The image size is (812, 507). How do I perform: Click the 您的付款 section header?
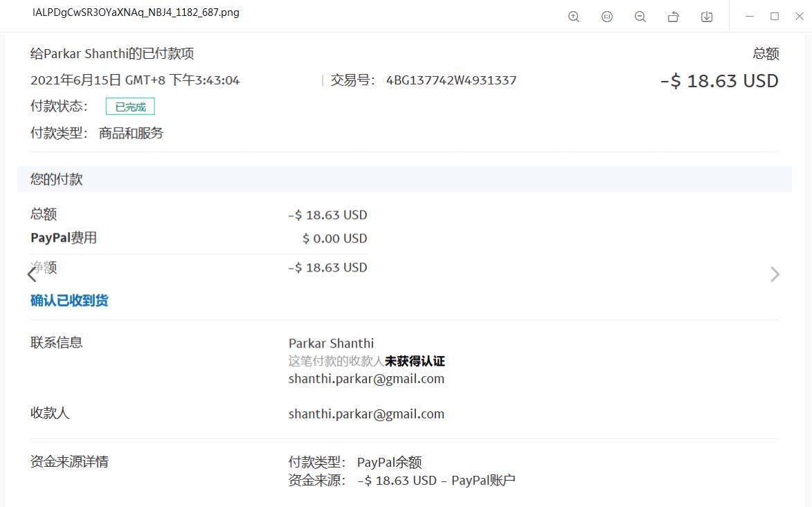[x=57, y=179]
